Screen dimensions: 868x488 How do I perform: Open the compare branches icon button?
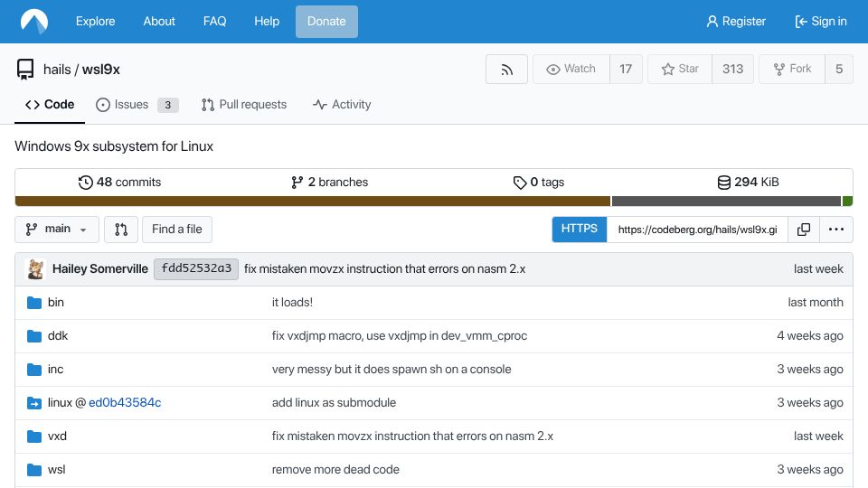click(x=120, y=229)
